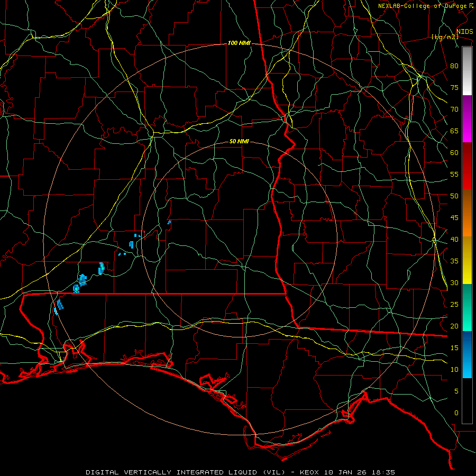Select the gray-white 75–80 band of the color scale
This screenshot has height=476, width=476.
(x=467, y=71)
